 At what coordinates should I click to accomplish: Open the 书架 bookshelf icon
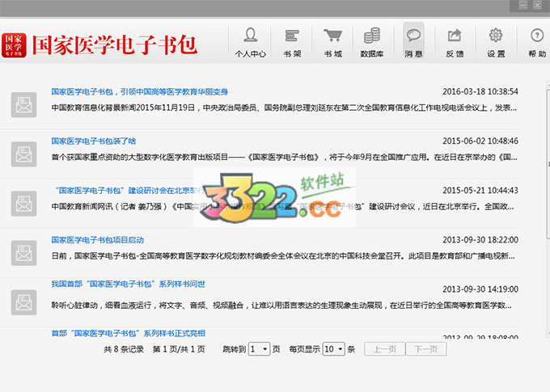pos(292,43)
